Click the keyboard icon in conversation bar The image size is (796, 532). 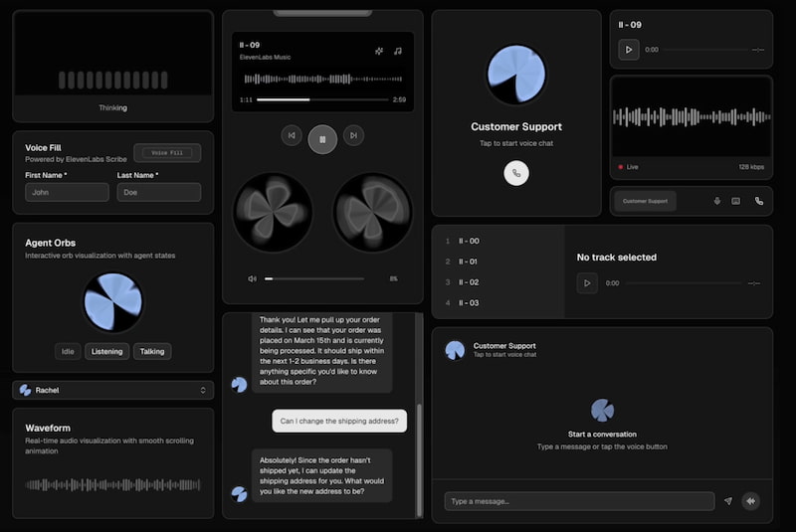736,201
